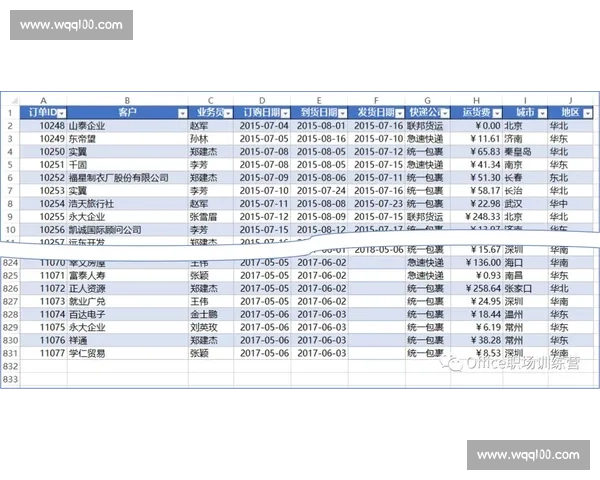Select column J header

click(570, 100)
